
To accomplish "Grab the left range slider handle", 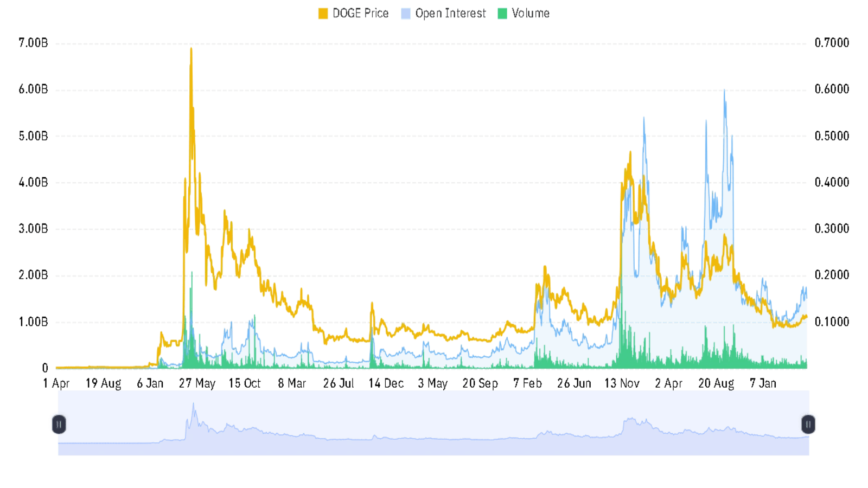I will point(59,424).
